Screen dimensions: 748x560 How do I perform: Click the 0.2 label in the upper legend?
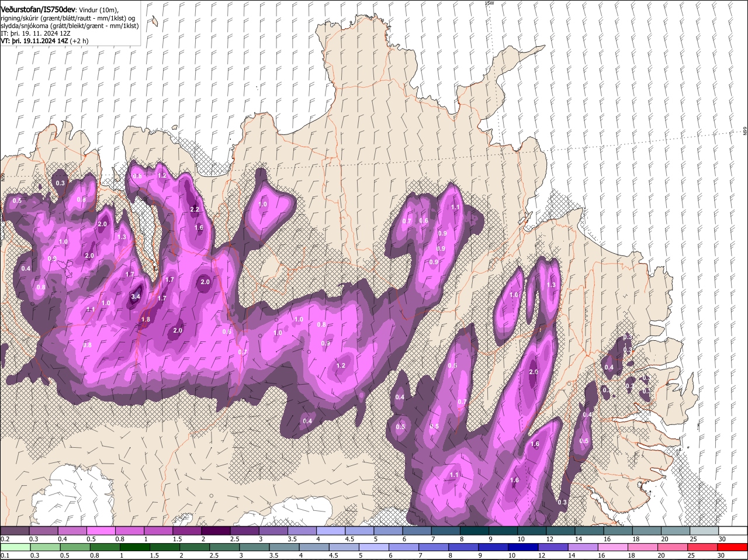5,539
